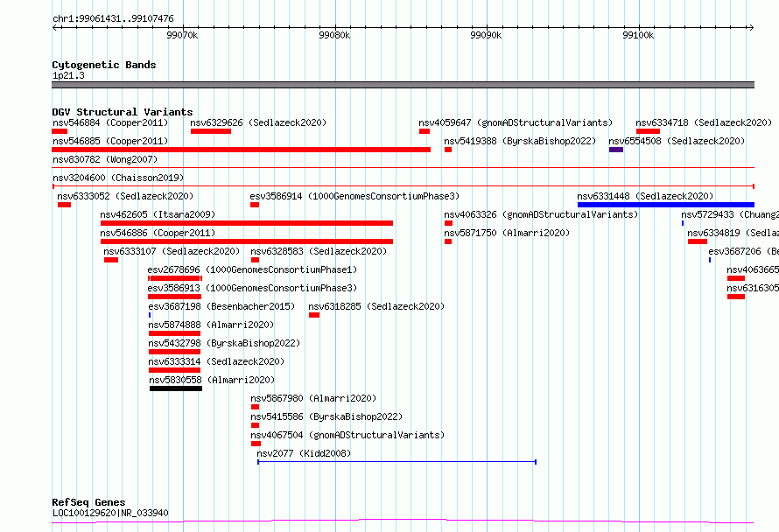
Task: Open esv3687198 (Besenbacher2015) variant
Action: tap(221, 306)
